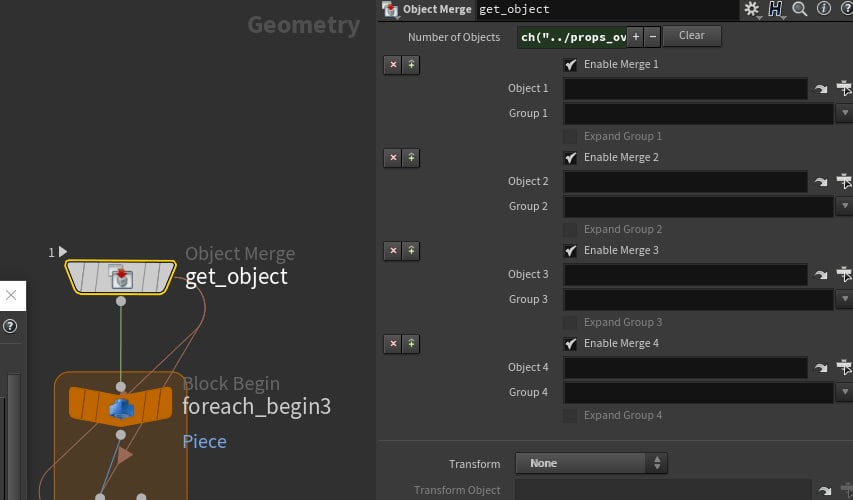
Task: Click the magnifier search parameters icon
Action: click(x=800, y=9)
